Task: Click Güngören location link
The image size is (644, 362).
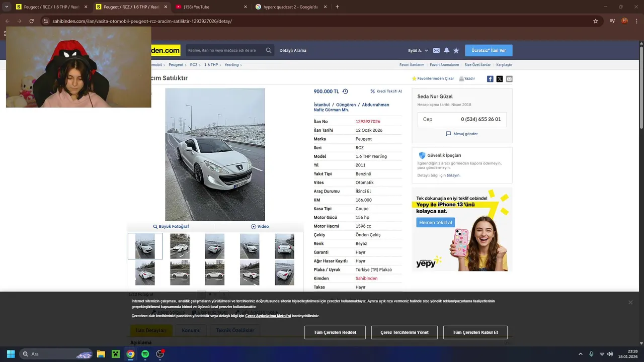Action: coord(346,105)
